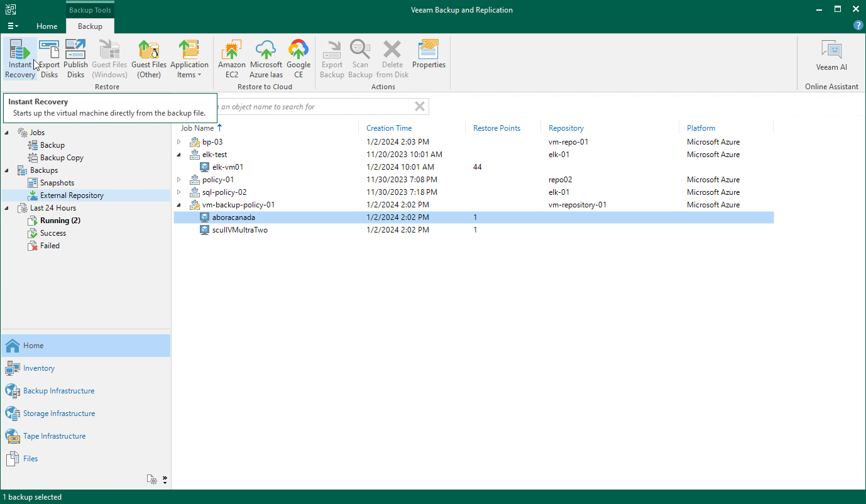Click the Instant Recovery ribbon icon
The height and width of the screenshot is (504, 866).
pos(20,59)
